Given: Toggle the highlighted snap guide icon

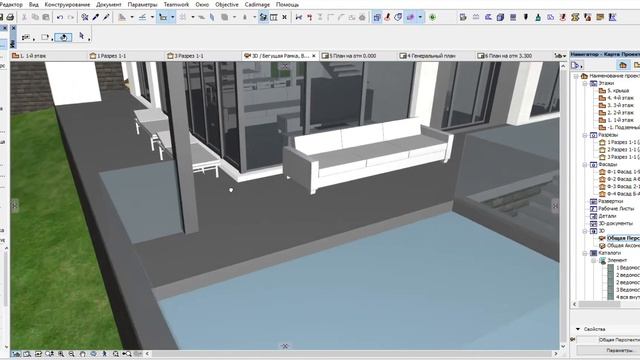Looking at the screenshot, I should pyautogui.click(x=163, y=17).
